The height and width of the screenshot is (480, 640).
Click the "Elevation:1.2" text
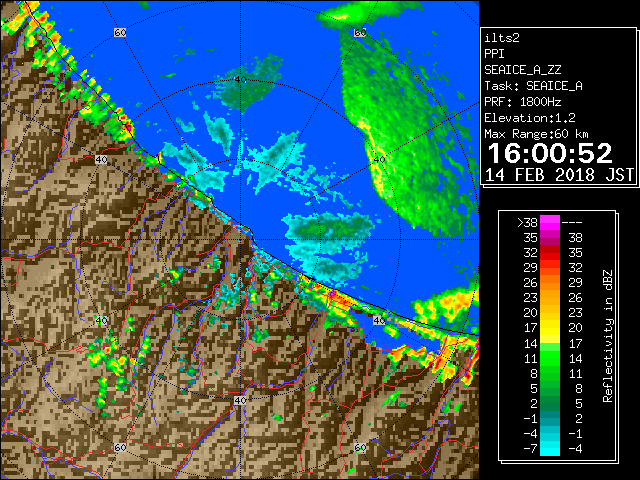point(529,118)
